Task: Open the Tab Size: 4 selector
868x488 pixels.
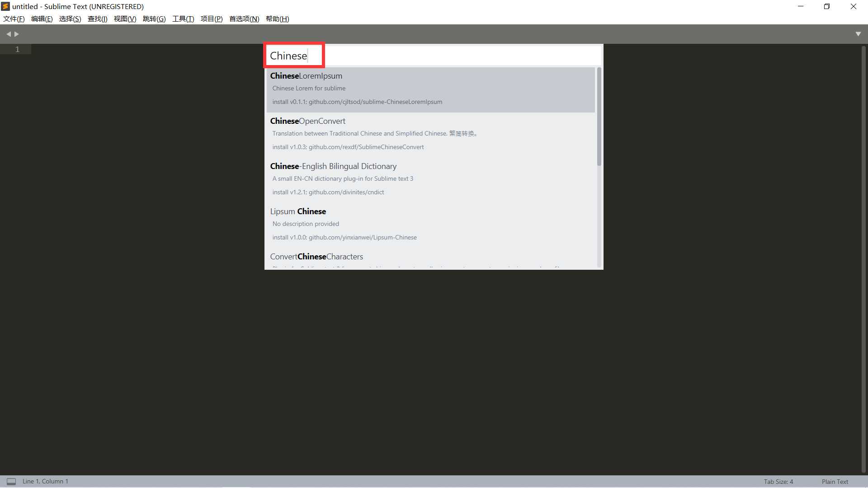Action: pos(778,482)
